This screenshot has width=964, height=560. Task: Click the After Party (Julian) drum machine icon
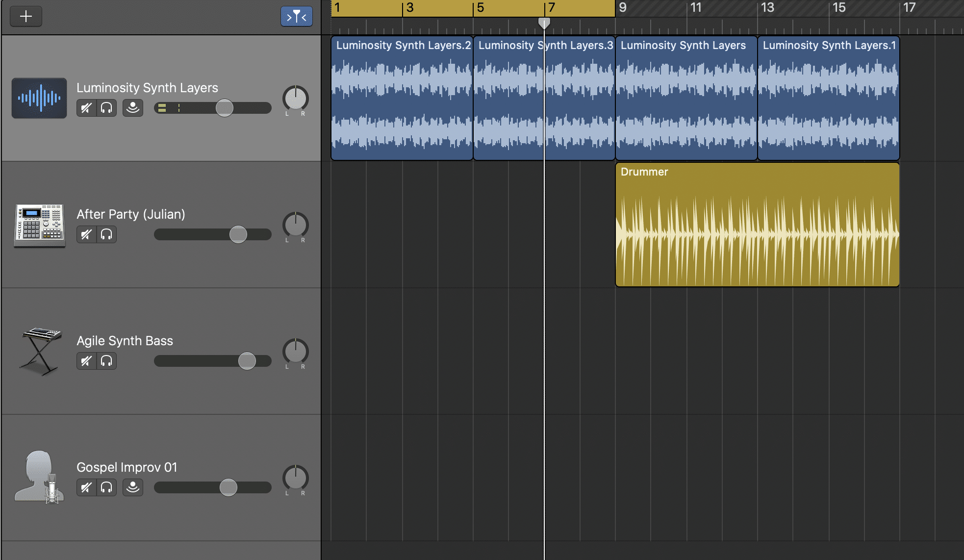click(39, 226)
